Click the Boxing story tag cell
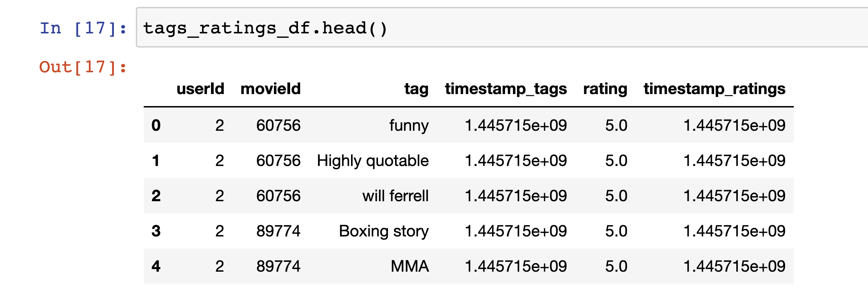 tap(384, 231)
